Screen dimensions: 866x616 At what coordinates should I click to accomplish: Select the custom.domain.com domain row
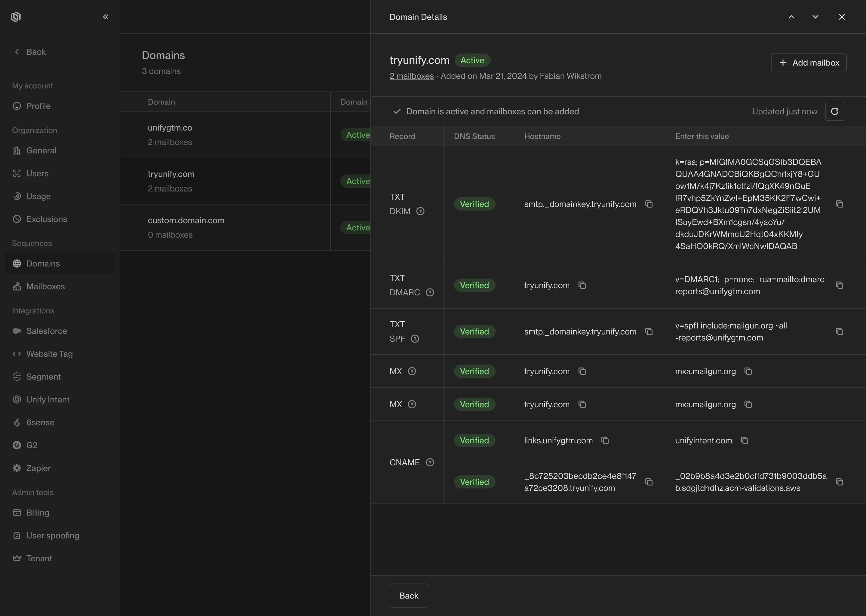tap(245, 228)
